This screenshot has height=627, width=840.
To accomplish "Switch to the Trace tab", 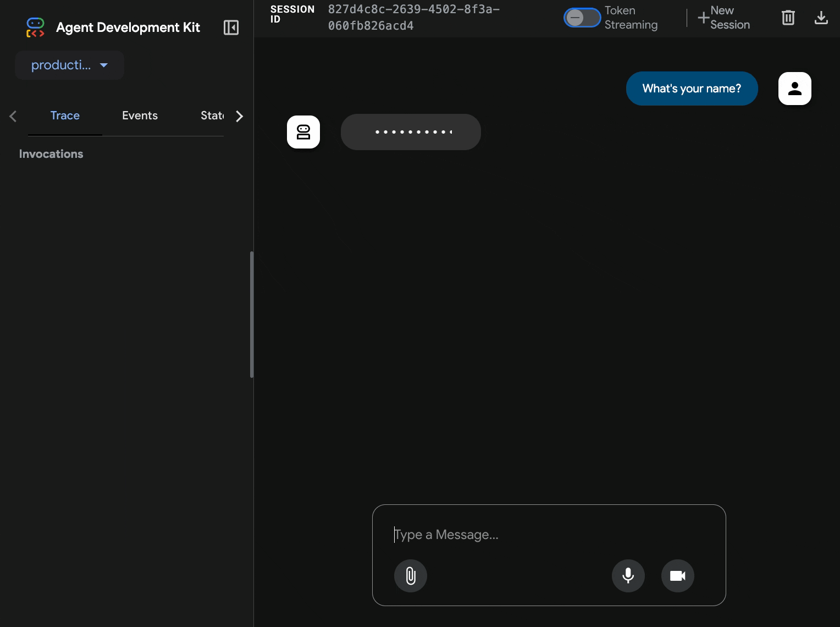I will pos(65,116).
